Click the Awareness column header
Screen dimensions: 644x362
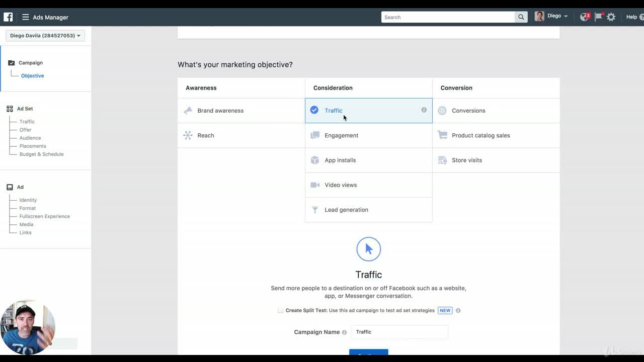(x=201, y=88)
